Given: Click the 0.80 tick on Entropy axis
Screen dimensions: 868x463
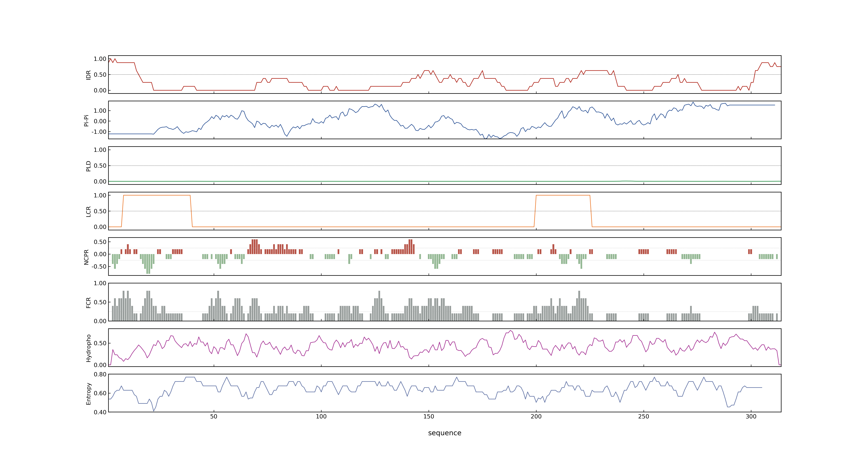Looking at the screenshot, I should click(x=100, y=374).
